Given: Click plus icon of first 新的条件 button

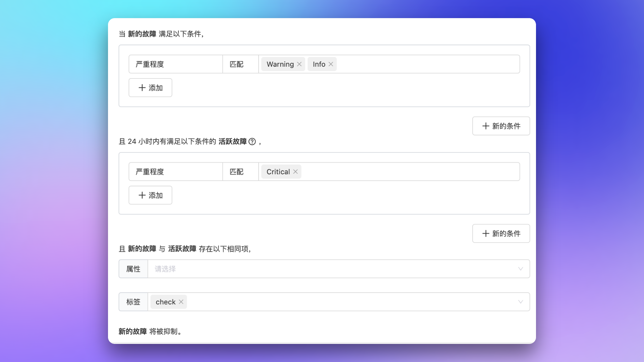Looking at the screenshot, I should [486, 126].
